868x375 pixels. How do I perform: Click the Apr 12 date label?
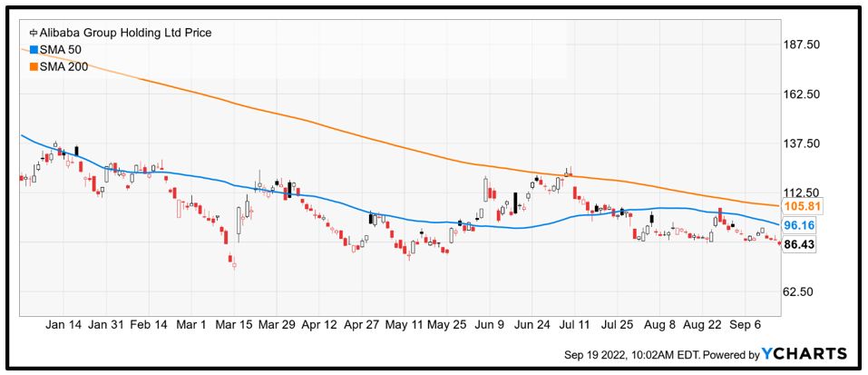tap(319, 324)
